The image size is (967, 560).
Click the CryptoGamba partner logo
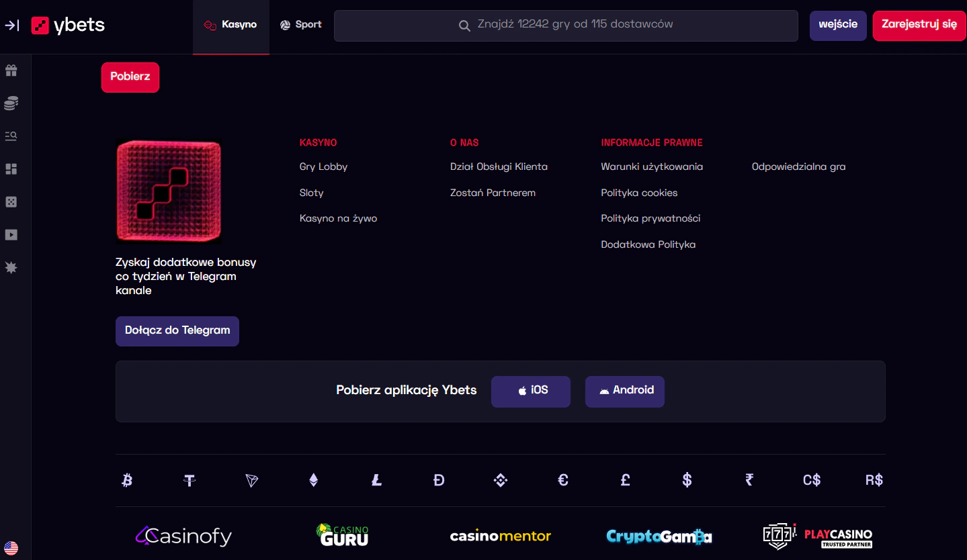(x=659, y=536)
